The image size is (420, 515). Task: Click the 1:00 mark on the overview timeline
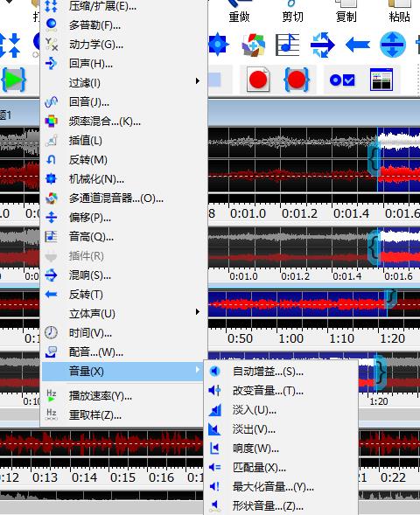click(291, 338)
